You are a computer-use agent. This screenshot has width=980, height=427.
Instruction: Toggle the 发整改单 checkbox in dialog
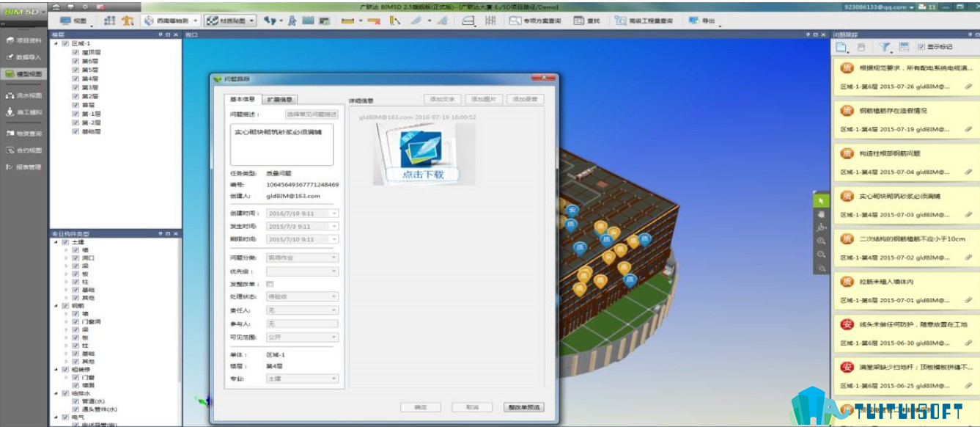click(270, 284)
